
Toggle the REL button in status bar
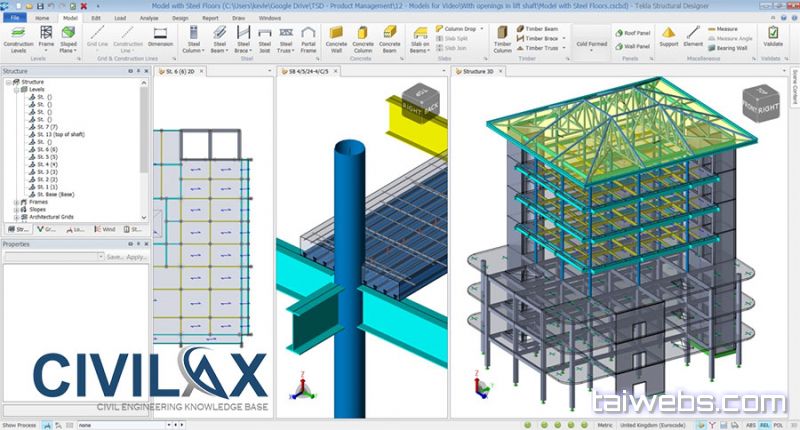(765, 423)
